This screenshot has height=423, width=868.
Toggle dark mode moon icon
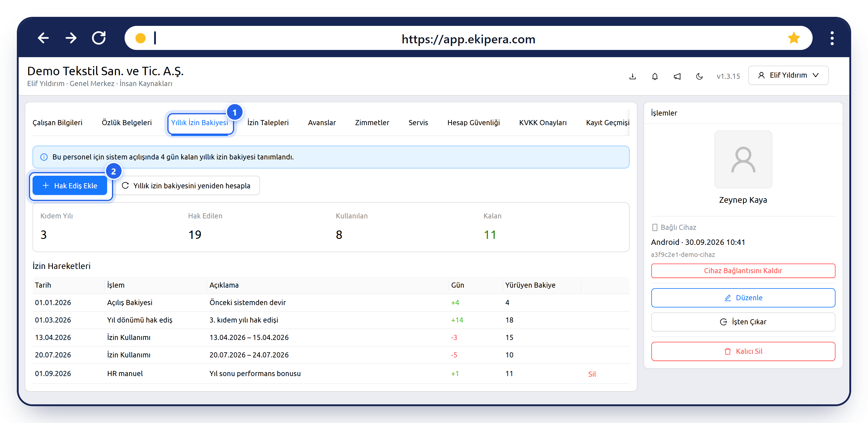[699, 76]
